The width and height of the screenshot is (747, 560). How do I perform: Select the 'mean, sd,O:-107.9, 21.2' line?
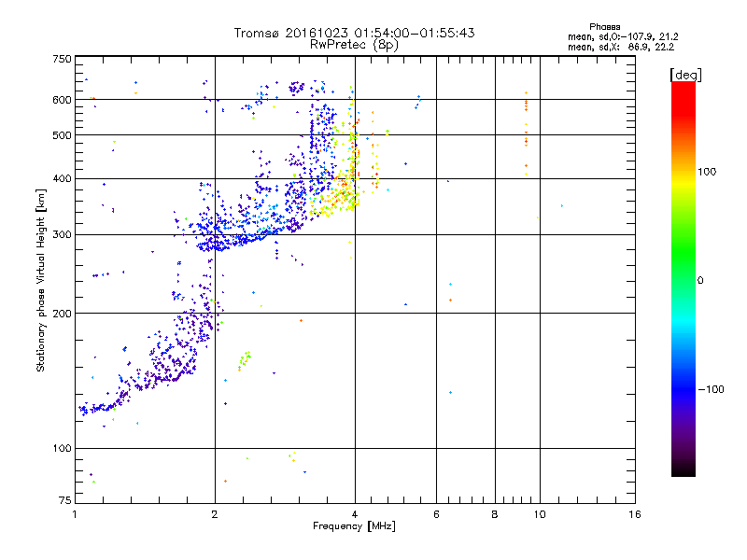pyautogui.click(x=623, y=36)
